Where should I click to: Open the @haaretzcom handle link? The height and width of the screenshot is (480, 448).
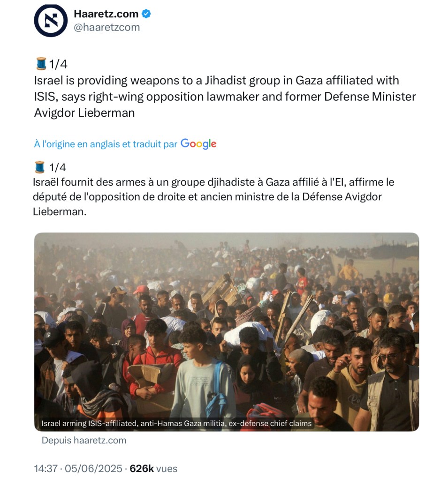coord(106,27)
